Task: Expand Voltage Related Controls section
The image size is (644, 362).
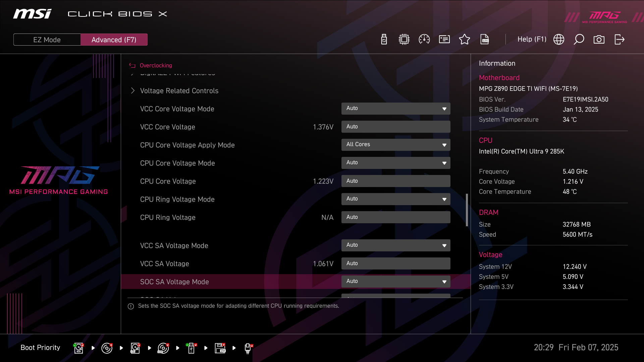Action: coord(179,91)
